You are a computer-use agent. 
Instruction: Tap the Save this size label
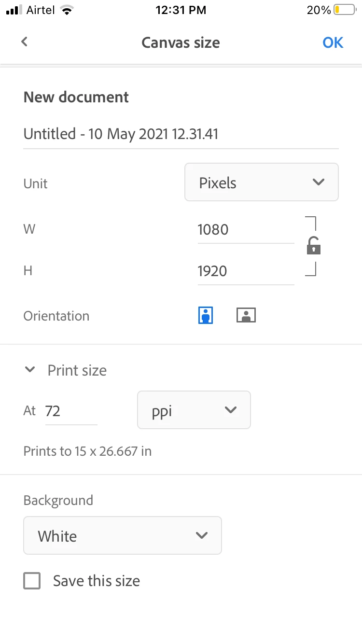point(97,581)
